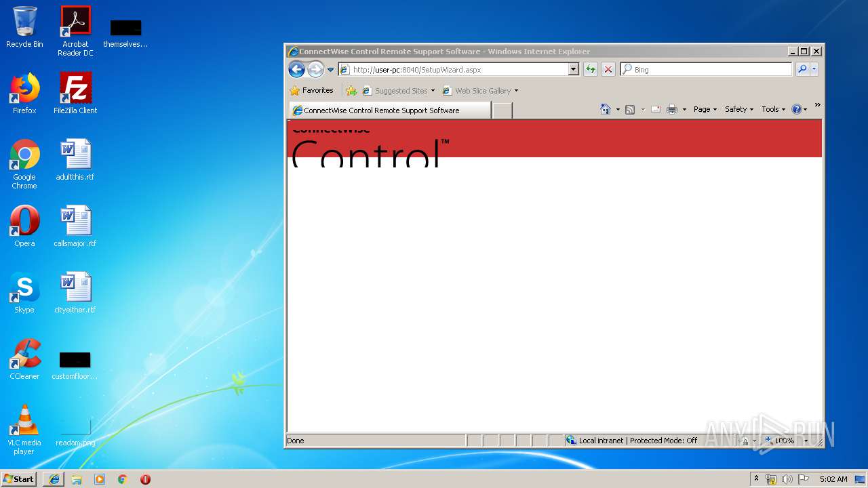Select the callsmajor.rtf desktop file
This screenshot has width=868, height=488.
coord(75,226)
